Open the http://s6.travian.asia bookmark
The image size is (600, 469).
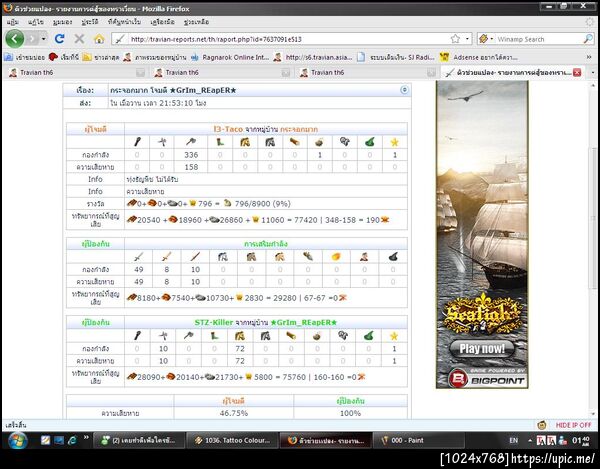tap(313, 57)
